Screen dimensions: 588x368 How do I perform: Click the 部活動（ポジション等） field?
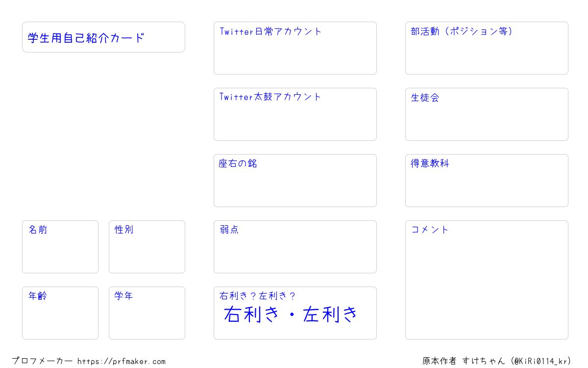pos(487,48)
